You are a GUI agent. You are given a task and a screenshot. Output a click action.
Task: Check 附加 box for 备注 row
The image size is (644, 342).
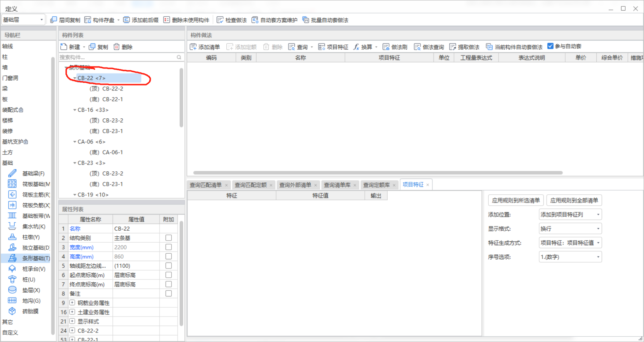168,293
